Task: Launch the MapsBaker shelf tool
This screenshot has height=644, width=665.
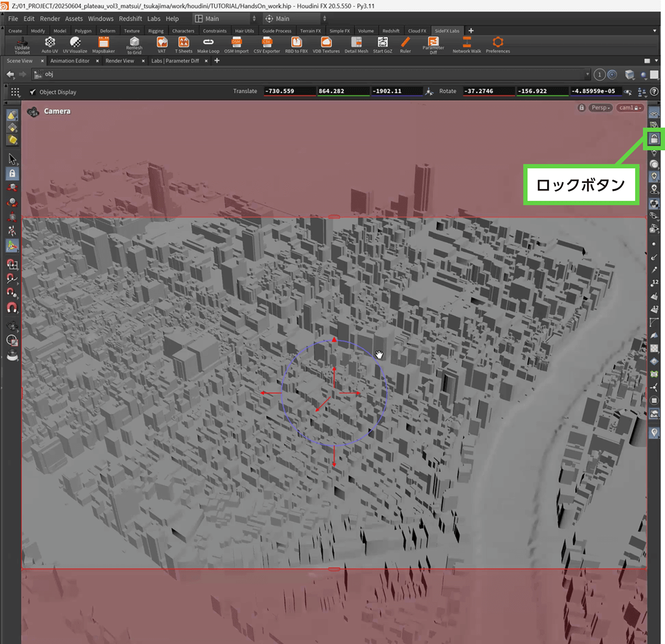Action: pos(104,43)
